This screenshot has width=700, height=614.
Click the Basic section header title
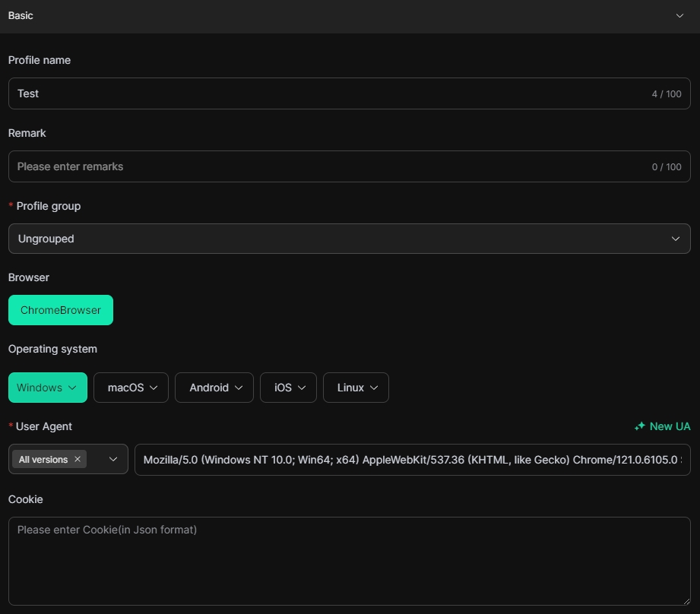(x=21, y=16)
